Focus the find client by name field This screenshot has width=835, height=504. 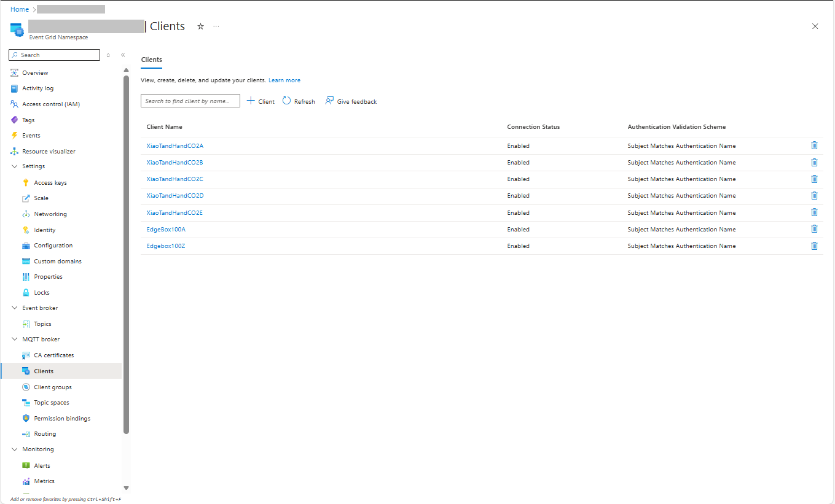pyautogui.click(x=190, y=101)
